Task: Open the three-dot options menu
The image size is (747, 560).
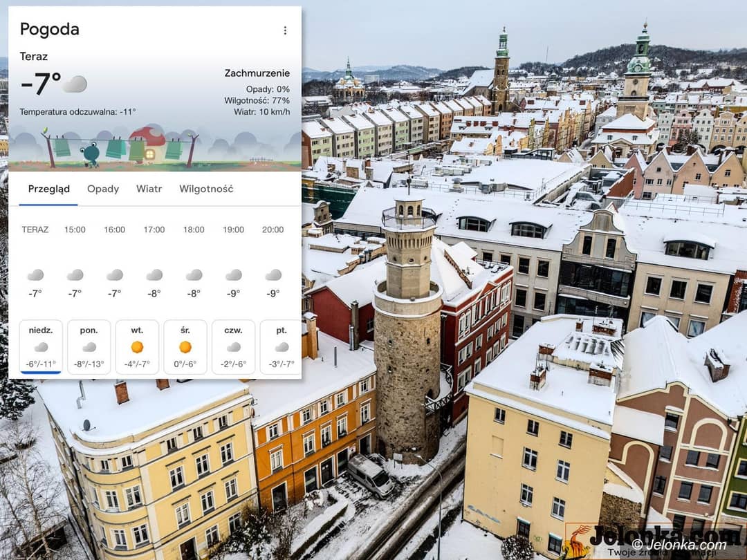Action: click(285, 30)
